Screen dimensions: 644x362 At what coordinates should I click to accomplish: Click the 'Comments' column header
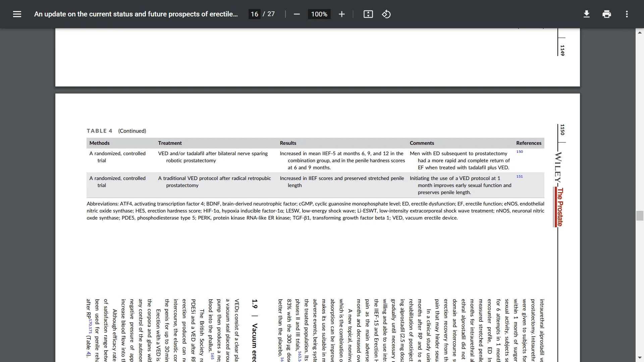pyautogui.click(x=422, y=143)
